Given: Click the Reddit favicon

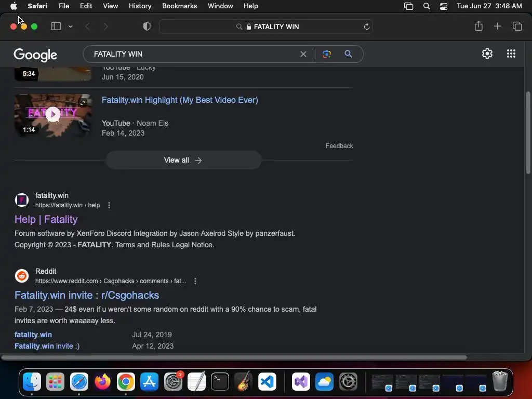Looking at the screenshot, I should pos(22,276).
